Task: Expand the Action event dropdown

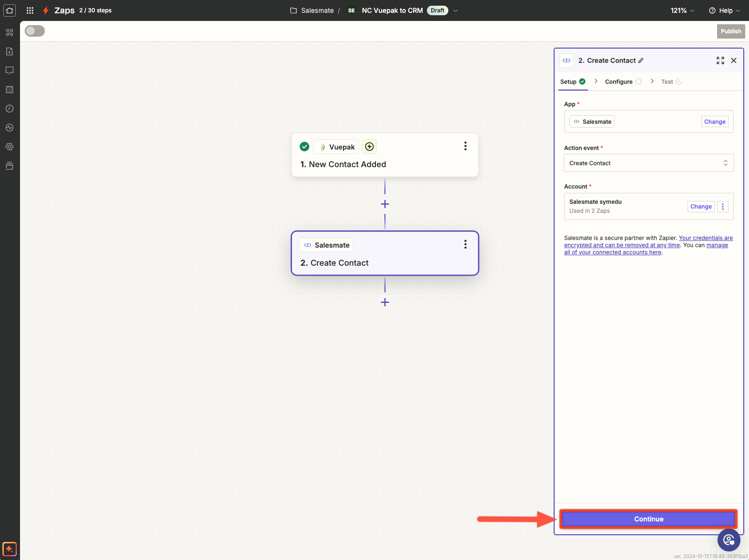Action: coord(648,163)
